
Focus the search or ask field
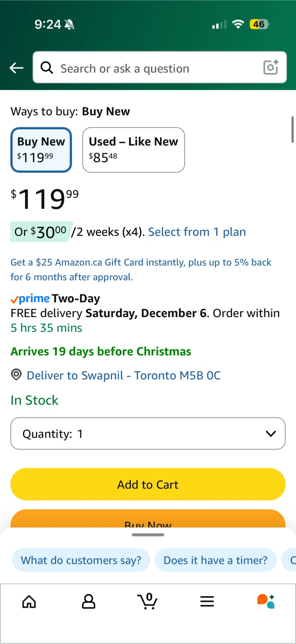click(x=152, y=68)
